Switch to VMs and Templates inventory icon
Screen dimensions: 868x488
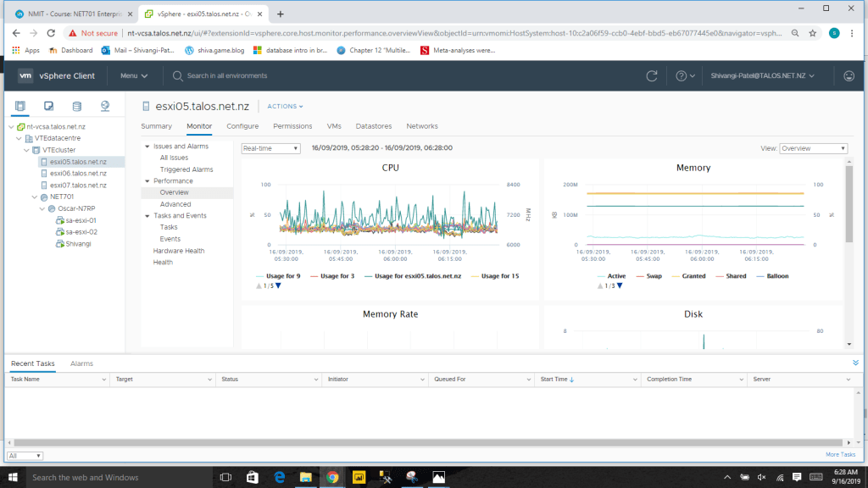coord(49,106)
